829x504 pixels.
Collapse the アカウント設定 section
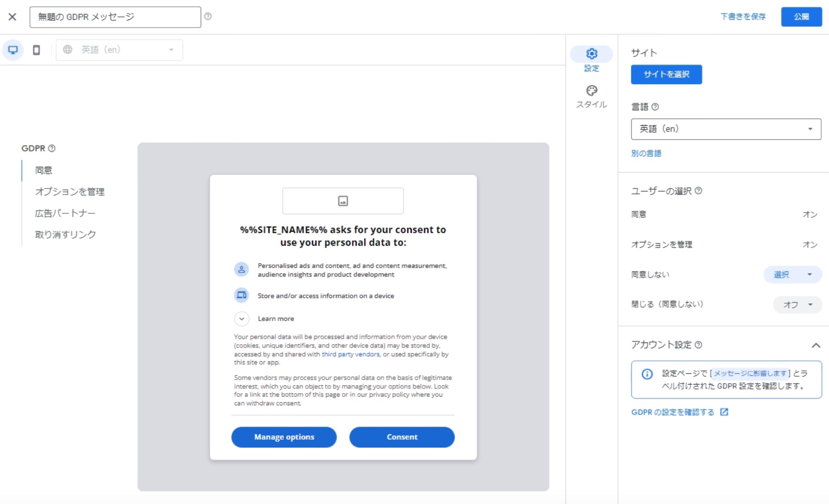[x=815, y=345]
